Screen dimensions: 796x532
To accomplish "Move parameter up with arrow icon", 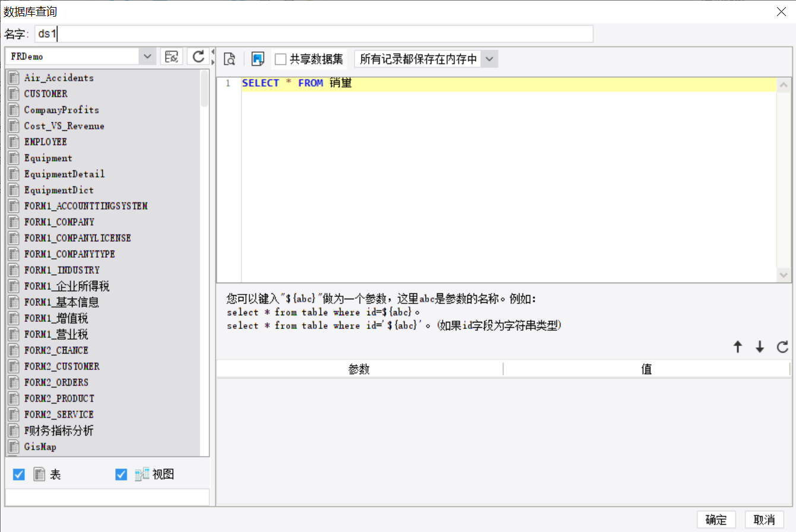I will 738,347.
